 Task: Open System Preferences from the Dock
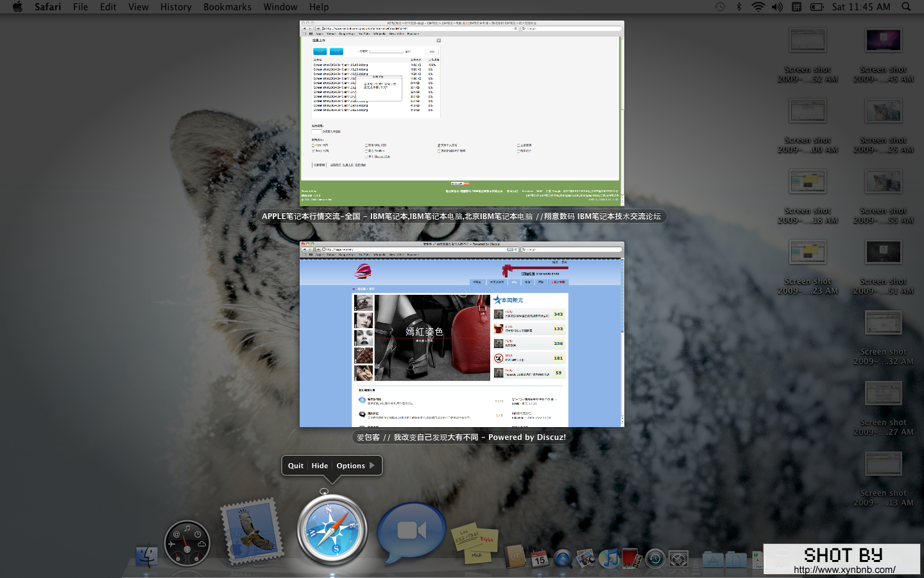coord(678,559)
